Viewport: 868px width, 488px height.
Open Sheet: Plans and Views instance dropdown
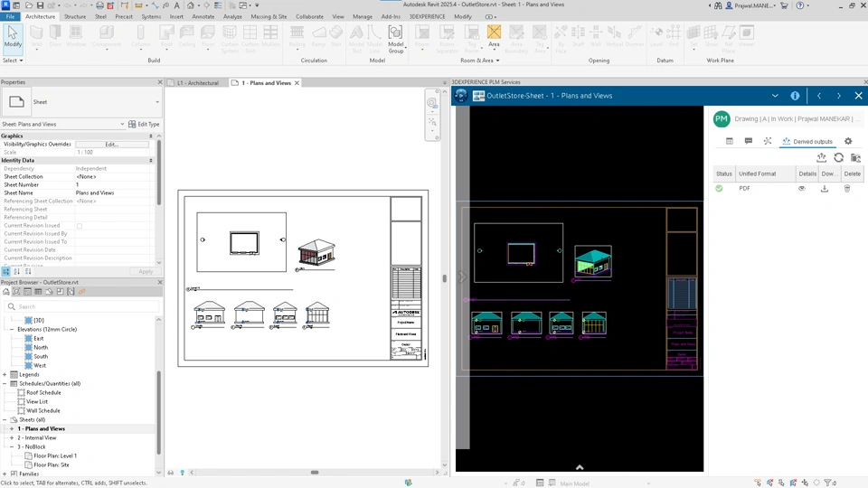pyautogui.click(x=122, y=124)
